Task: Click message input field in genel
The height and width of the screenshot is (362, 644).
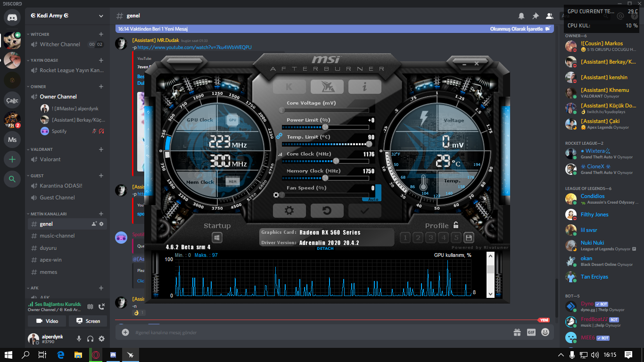Action: click(321, 332)
